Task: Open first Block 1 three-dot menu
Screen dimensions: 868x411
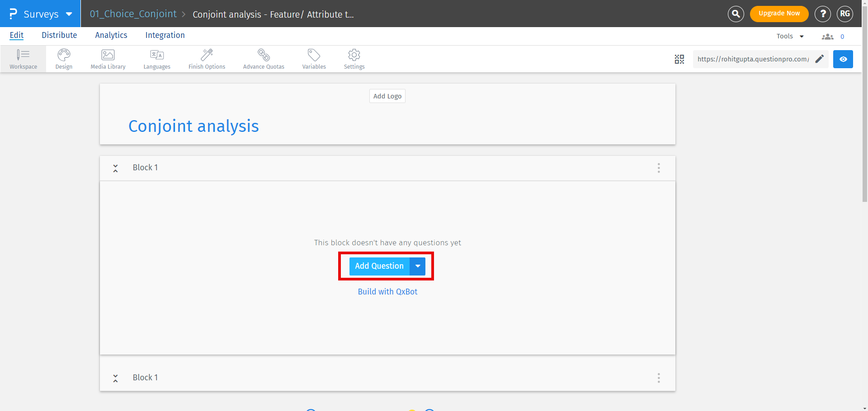Action: click(659, 168)
